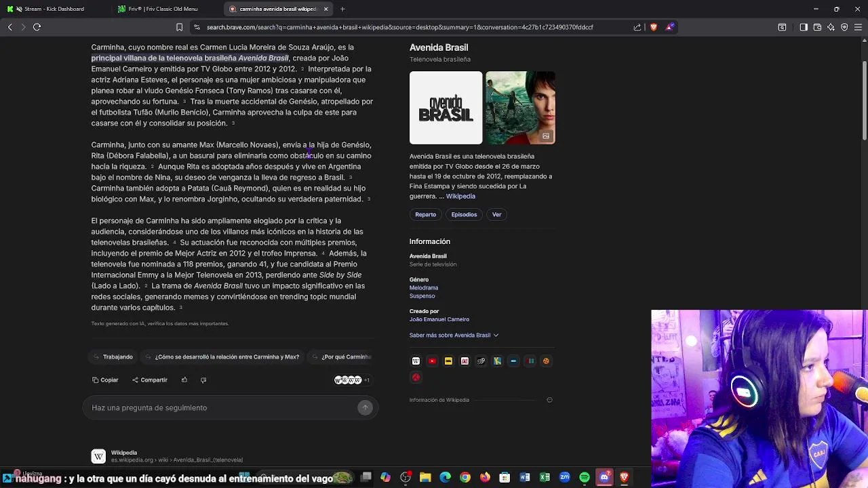The height and width of the screenshot is (488, 868).
Task: Open Leo AI sparkle icon
Action: pos(831,27)
